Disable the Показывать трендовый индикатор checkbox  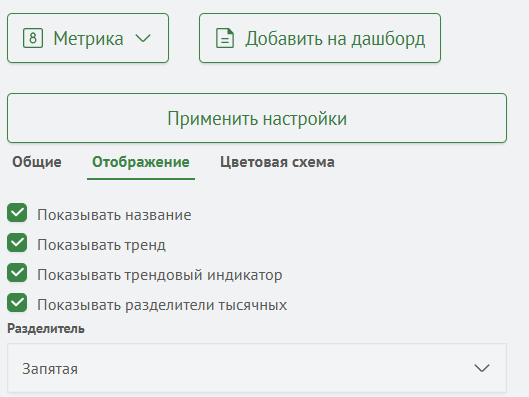click(17, 273)
